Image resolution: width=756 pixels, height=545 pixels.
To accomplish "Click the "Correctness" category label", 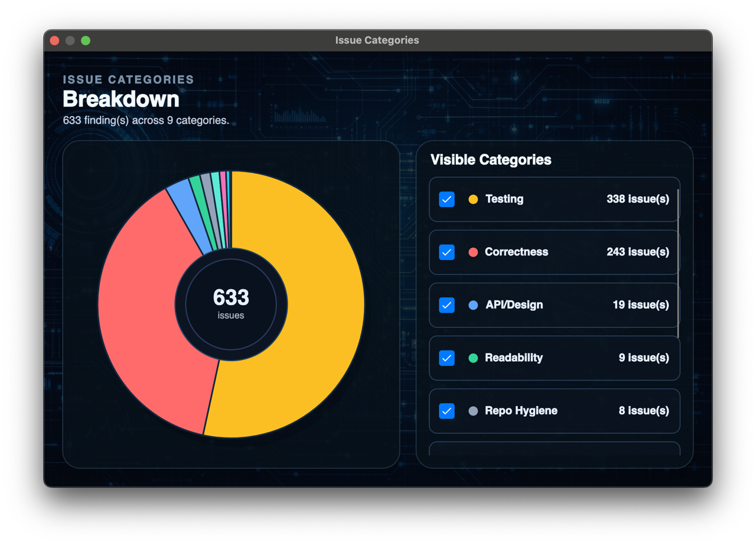I will click(517, 252).
